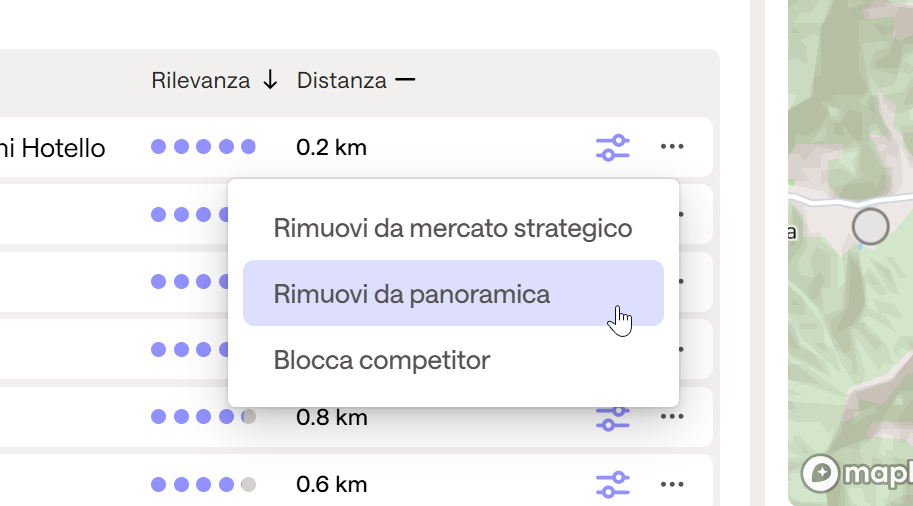
Task: Choose "Rimuovi da mercato strategico"
Action: (x=453, y=228)
